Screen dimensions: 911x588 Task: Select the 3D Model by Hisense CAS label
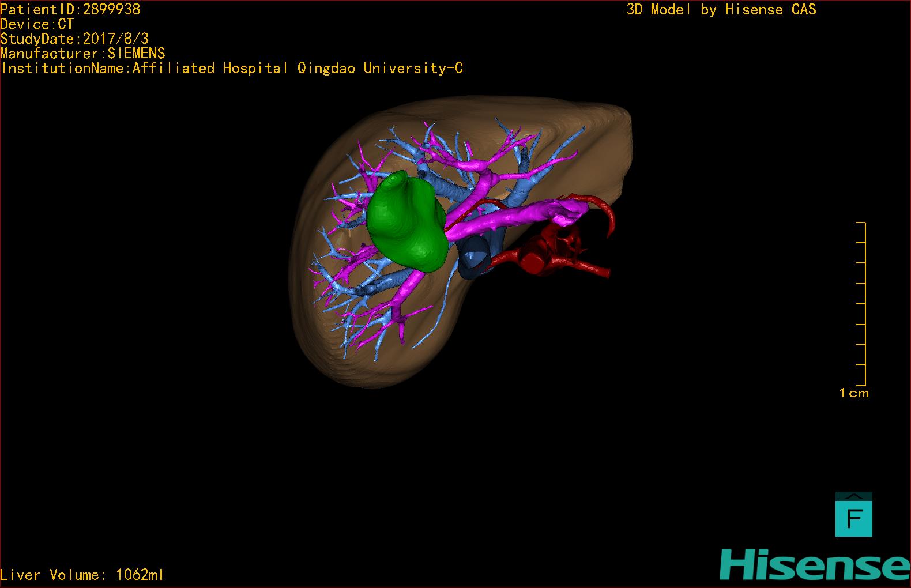(721, 10)
